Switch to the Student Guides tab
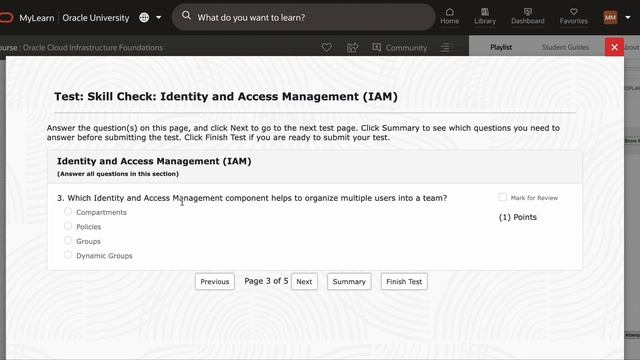640x360 pixels. click(565, 47)
